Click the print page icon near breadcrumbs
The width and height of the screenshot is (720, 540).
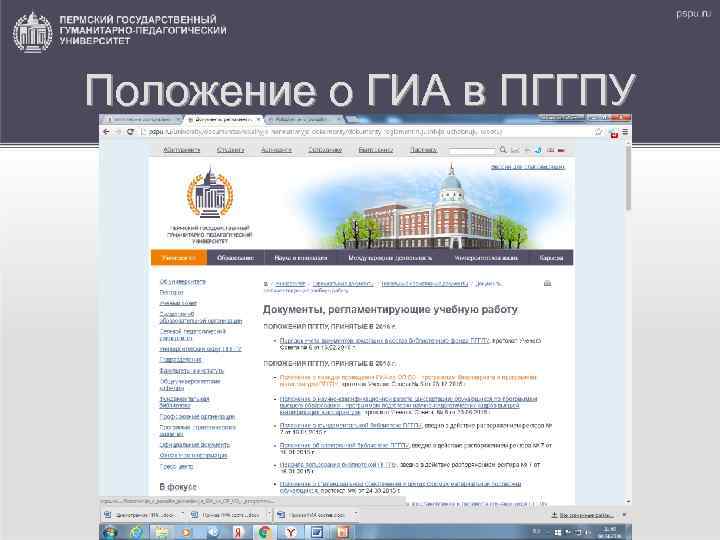[547, 283]
